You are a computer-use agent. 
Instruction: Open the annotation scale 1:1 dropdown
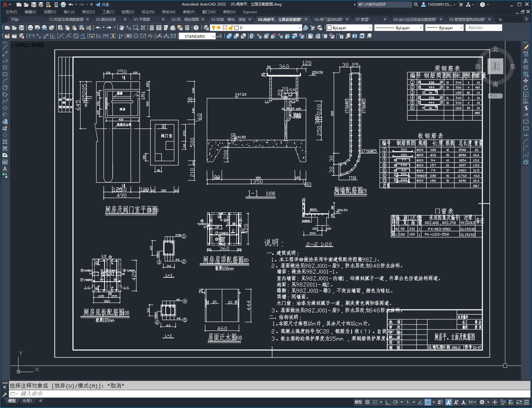click(472, 402)
